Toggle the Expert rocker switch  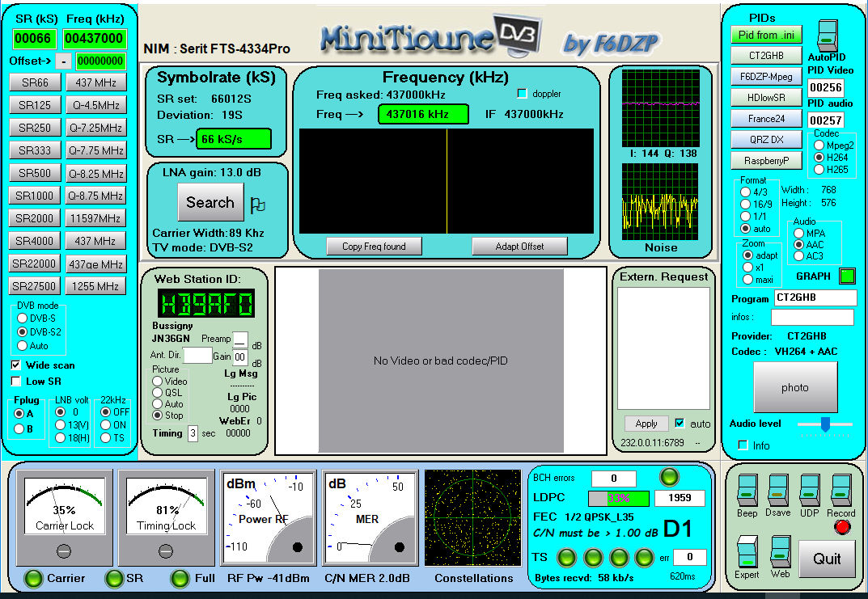click(747, 551)
